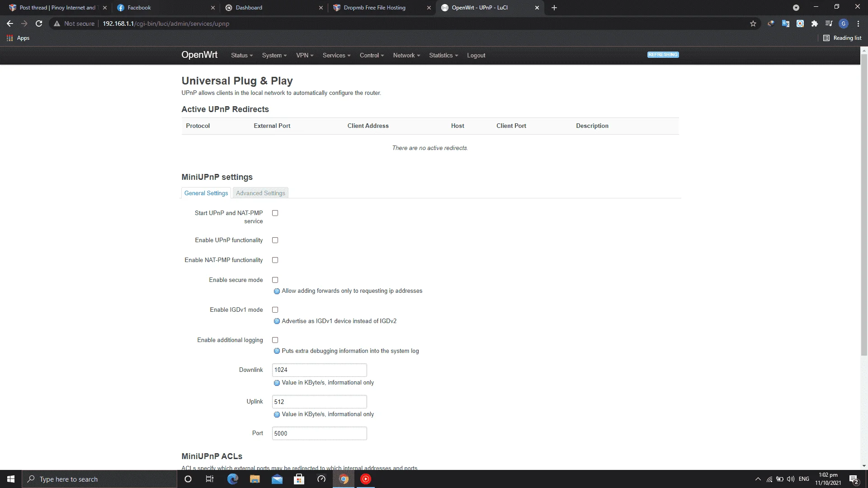Click the OpenWrt logo link
Screen dimensions: 868x488
(199, 55)
